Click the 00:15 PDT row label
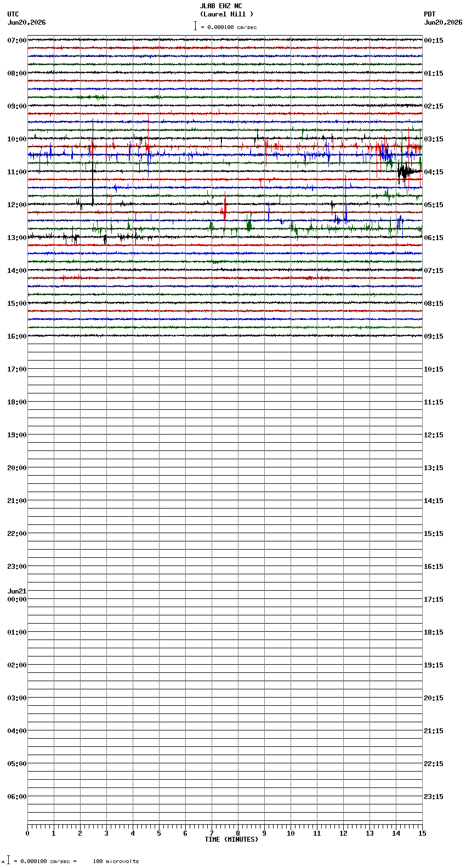Viewport: 466px width, 868px height. 434,41
